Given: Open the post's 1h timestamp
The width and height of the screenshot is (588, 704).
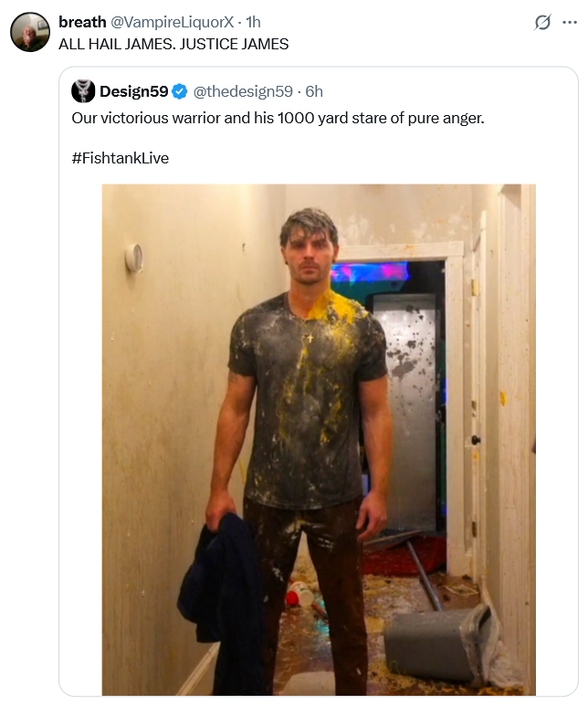Looking at the screenshot, I should tap(253, 22).
